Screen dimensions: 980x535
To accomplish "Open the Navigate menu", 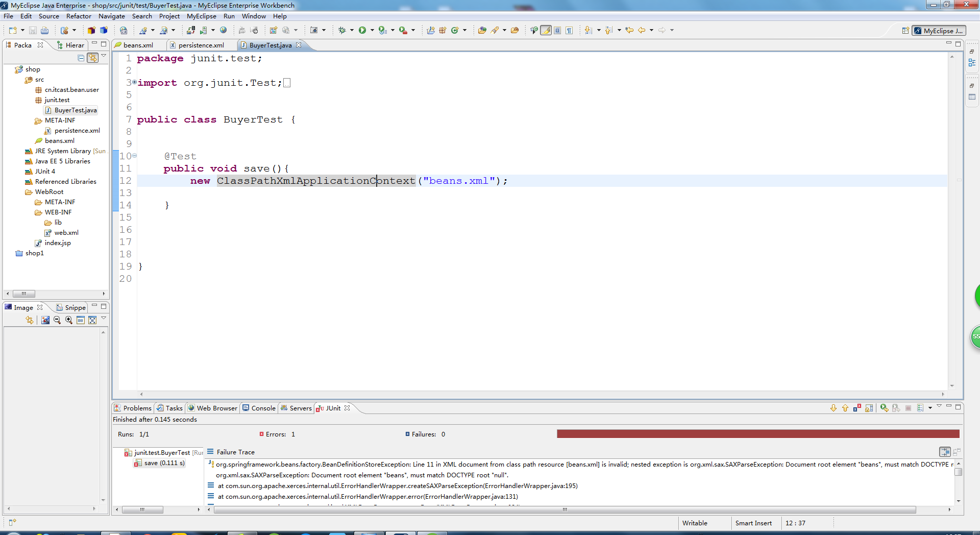I will tap(112, 16).
